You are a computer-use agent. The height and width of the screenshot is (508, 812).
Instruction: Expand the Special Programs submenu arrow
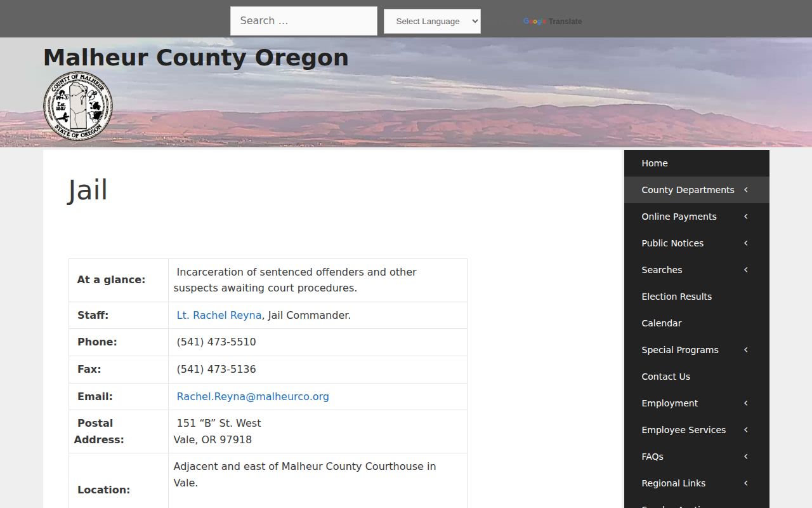coord(746,350)
